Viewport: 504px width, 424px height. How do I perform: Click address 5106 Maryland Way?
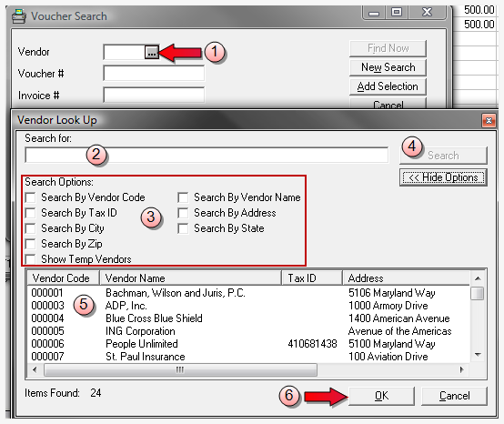click(x=392, y=293)
